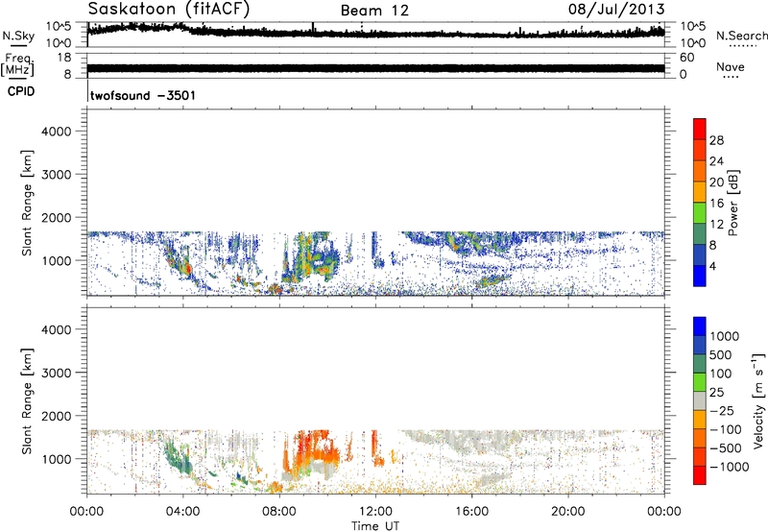Select the Time UT axis title
The image size is (768, 532).
(375, 526)
